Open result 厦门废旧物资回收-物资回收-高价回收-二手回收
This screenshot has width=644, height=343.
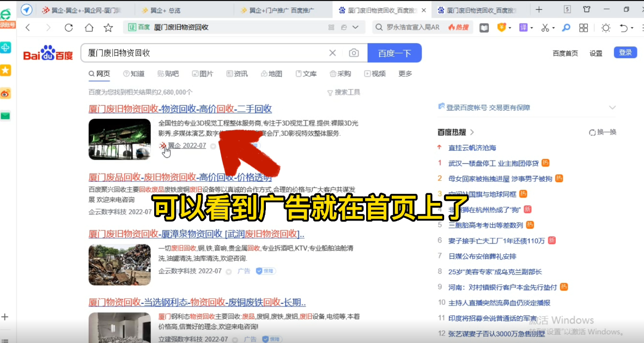[180, 109]
